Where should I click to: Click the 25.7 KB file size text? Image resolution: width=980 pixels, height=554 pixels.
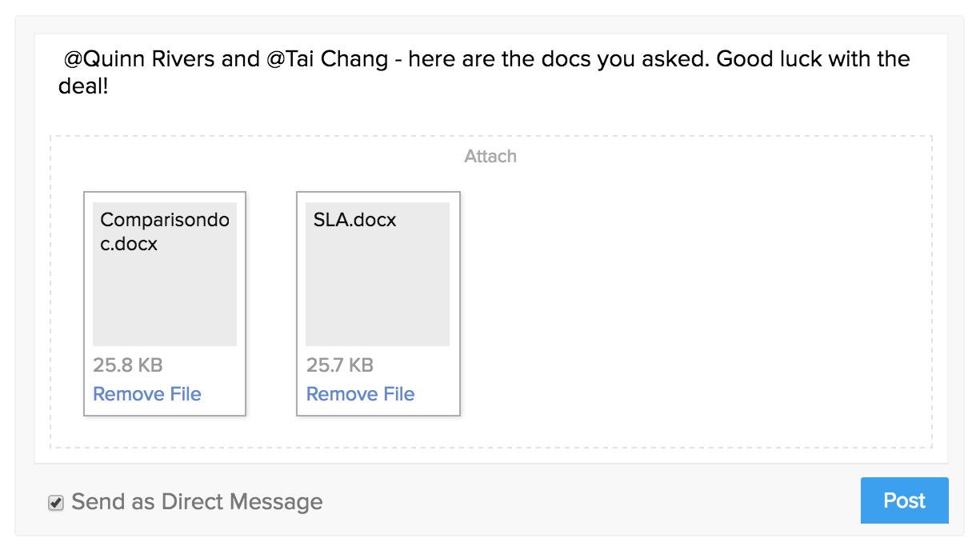340,365
